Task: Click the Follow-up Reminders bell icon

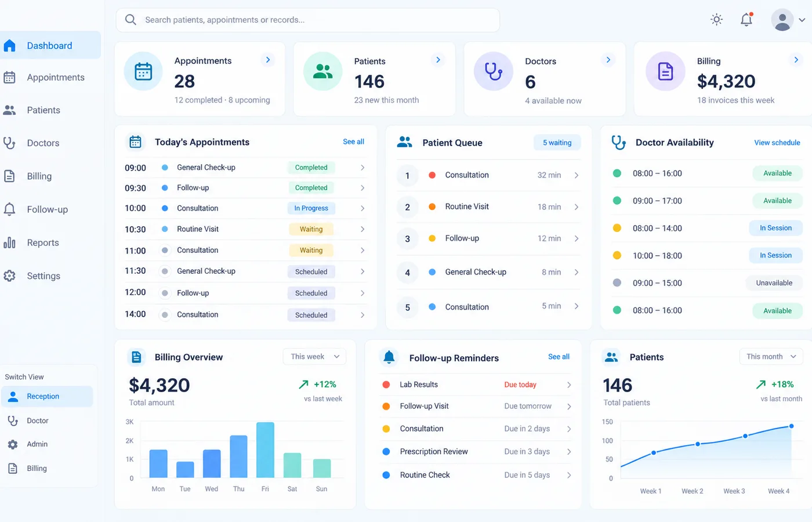Action: [x=389, y=357]
